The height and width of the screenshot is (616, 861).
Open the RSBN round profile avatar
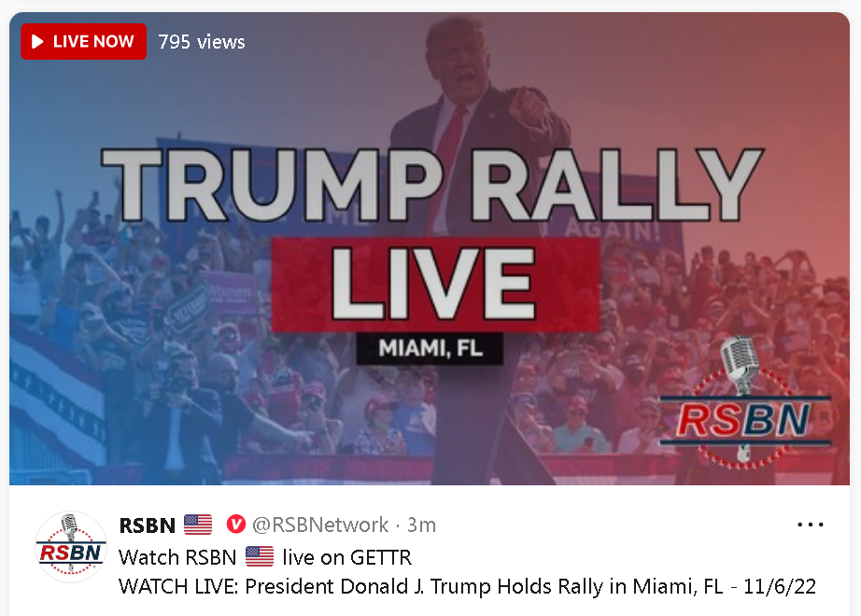pos(71,547)
